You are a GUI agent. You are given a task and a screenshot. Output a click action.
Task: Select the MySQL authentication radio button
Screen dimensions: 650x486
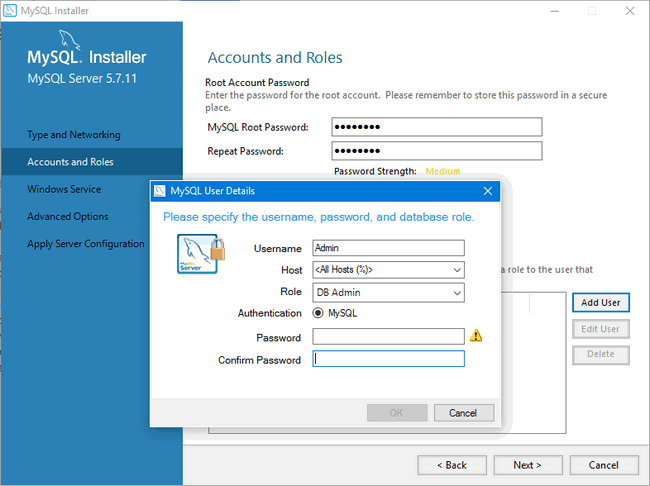tap(318, 313)
